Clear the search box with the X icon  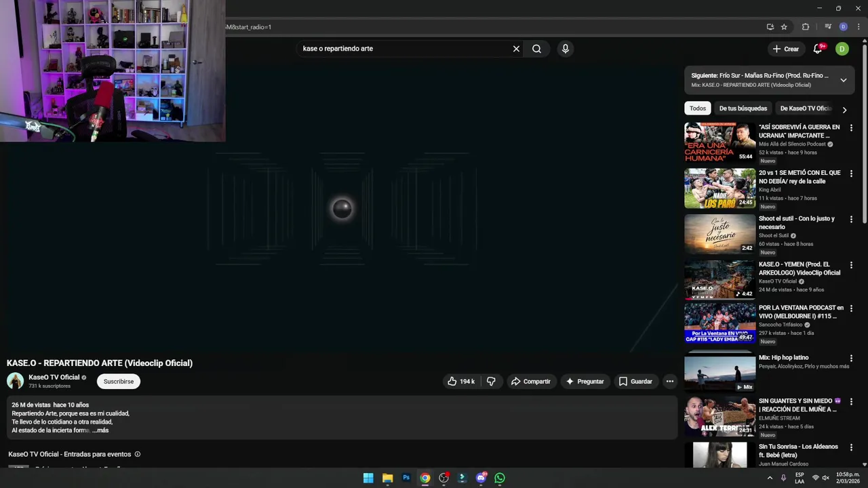pos(516,49)
